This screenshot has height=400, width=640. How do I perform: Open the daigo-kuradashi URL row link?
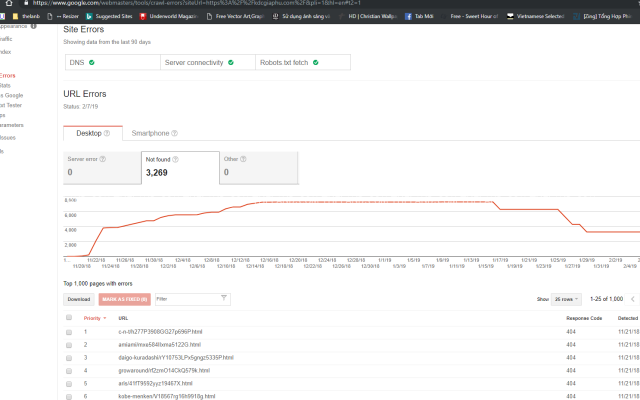coord(176,358)
